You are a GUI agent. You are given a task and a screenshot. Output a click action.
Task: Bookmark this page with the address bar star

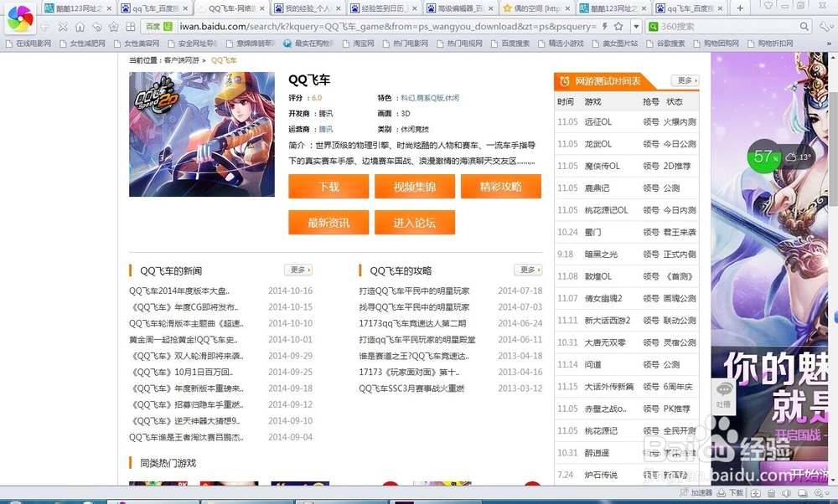(x=618, y=26)
